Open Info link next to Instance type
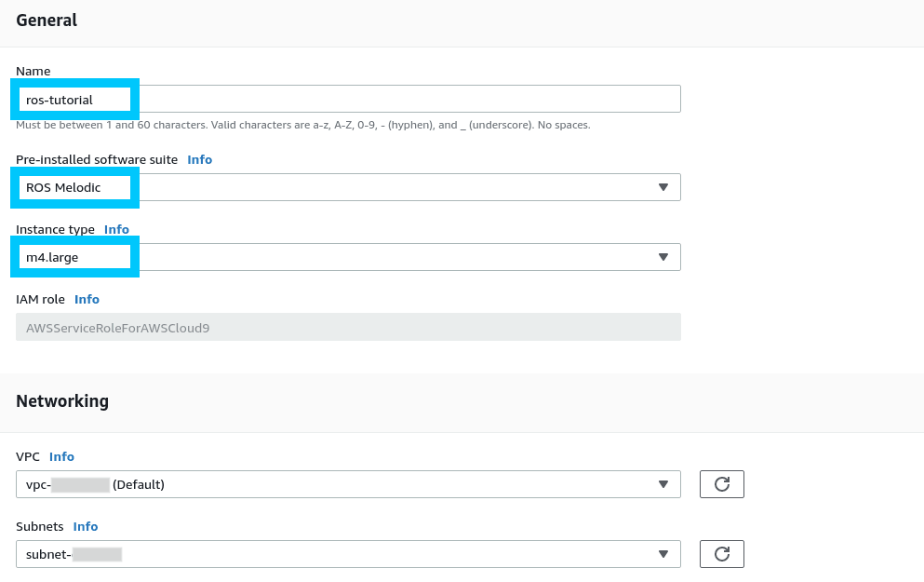Screen dimensions: 924x582 [116, 229]
